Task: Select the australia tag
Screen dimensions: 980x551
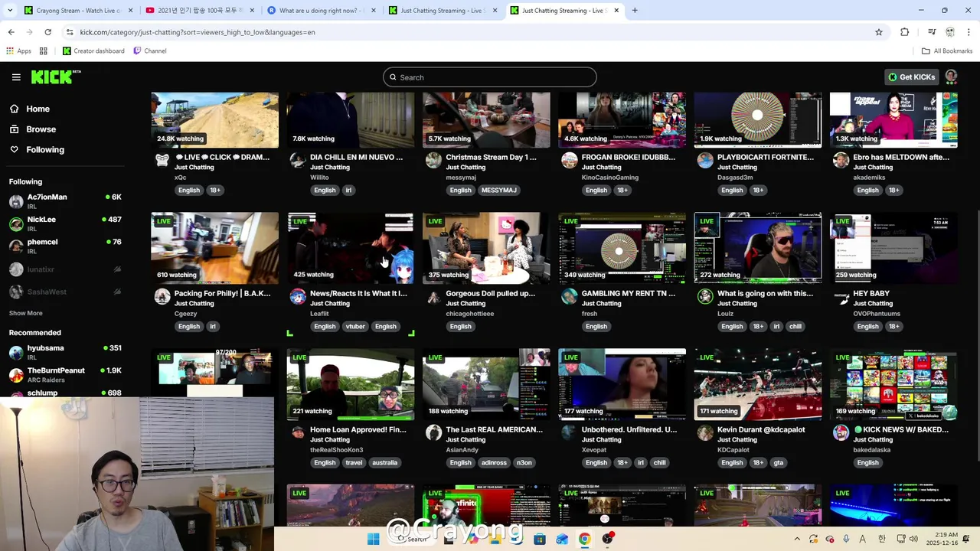Action: click(384, 463)
